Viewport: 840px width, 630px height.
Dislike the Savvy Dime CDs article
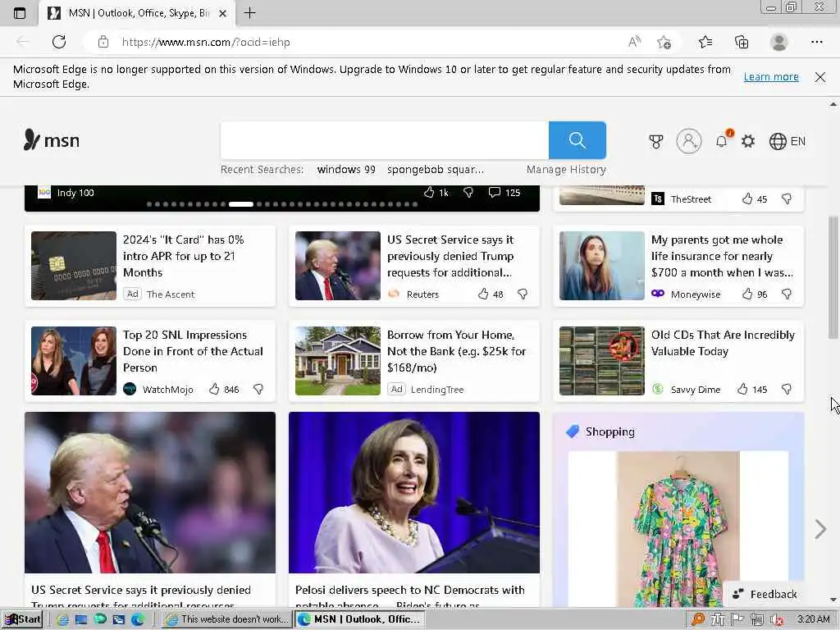tap(787, 389)
